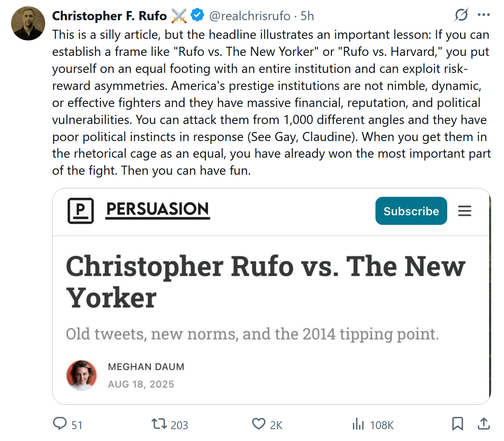504x441 pixels.
Task: Open the 5h timestamp link
Action: pos(307,16)
